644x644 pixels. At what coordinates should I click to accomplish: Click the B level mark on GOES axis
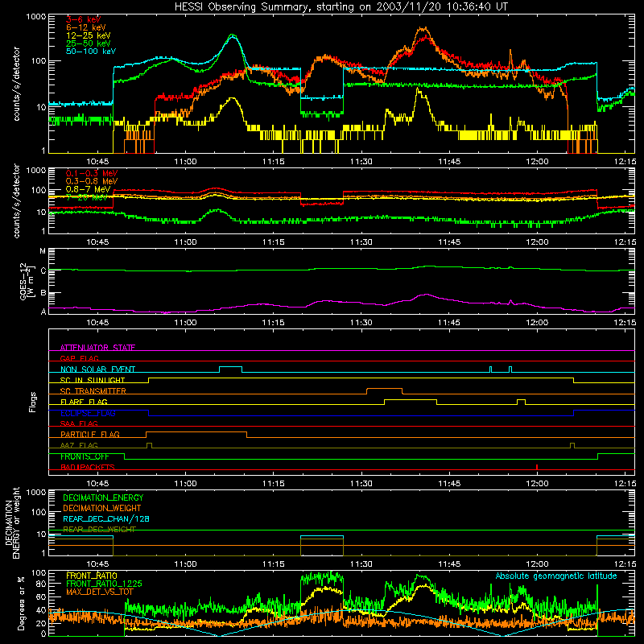[x=43, y=293]
